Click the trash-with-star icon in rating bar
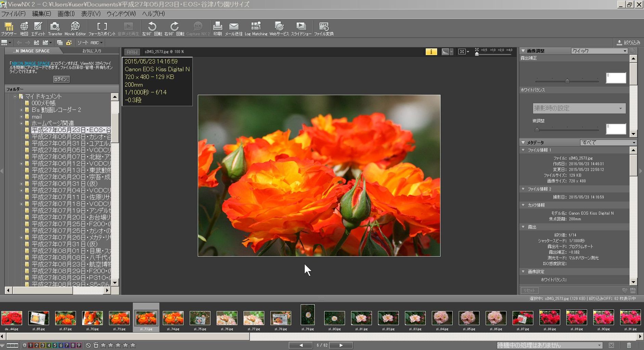 tap(96, 345)
